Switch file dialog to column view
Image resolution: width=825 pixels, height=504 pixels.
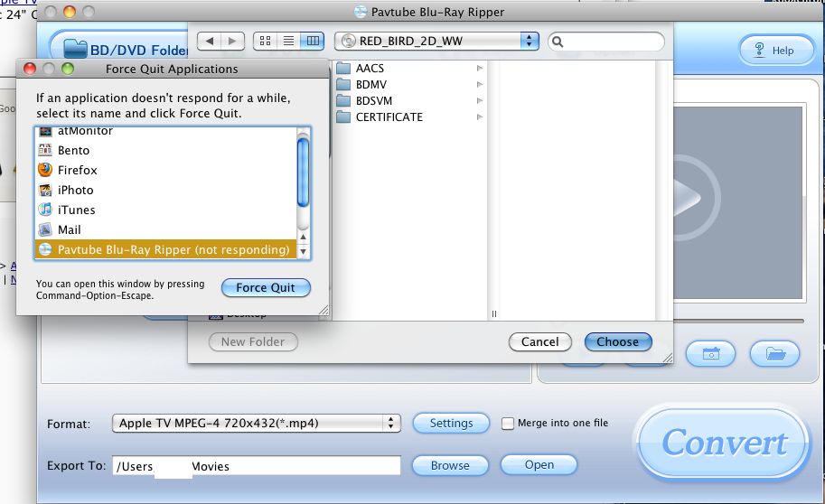coord(313,41)
